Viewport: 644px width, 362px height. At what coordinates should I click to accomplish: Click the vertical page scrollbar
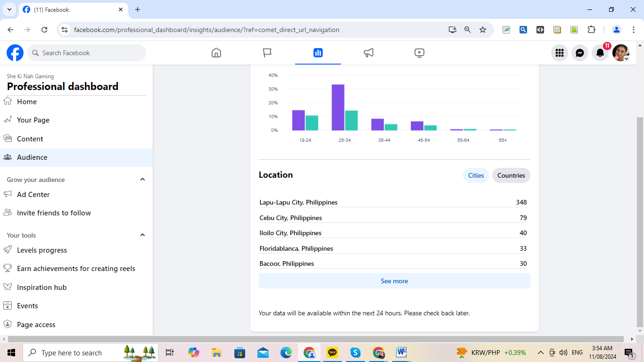point(640,222)
